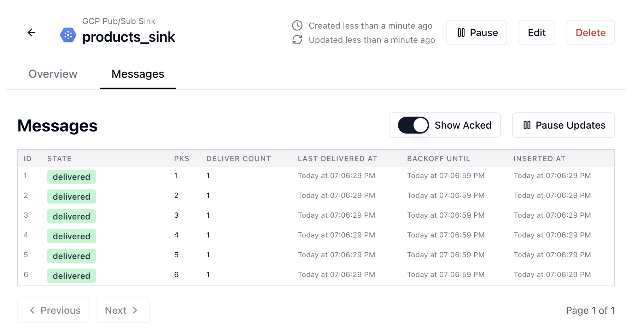Click the pause icon inside the Pause button
Viewport: 644px width, 335px height.
click(x=461, y=33)
